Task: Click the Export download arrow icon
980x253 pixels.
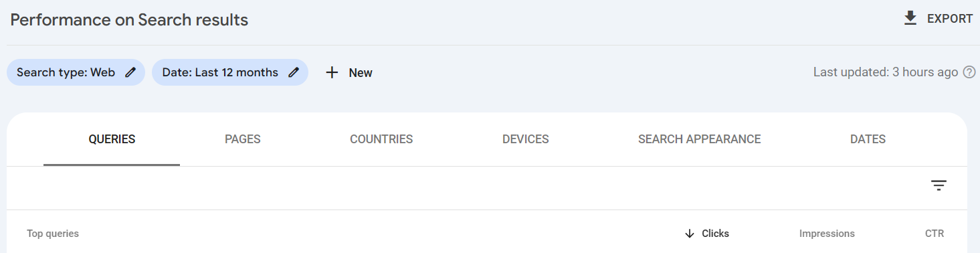Action: [910, 19]
